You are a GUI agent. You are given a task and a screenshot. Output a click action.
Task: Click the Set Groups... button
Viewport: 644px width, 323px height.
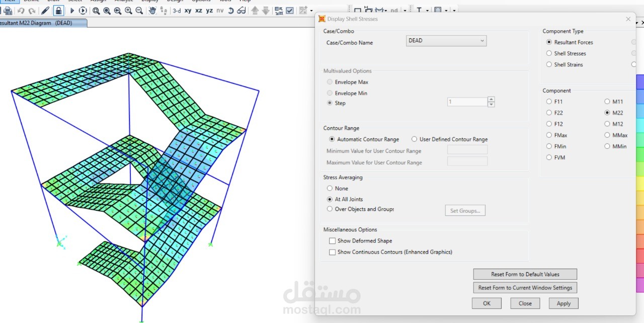point(465,211)
